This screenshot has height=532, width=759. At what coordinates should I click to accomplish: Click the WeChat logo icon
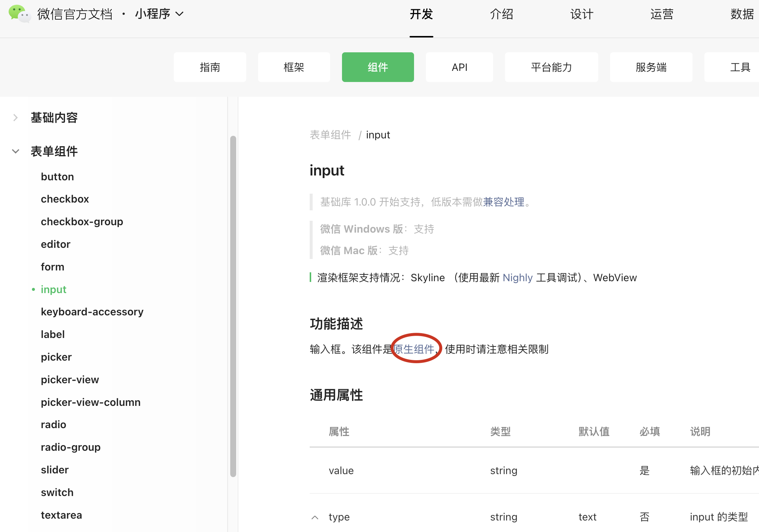(19, 14)
